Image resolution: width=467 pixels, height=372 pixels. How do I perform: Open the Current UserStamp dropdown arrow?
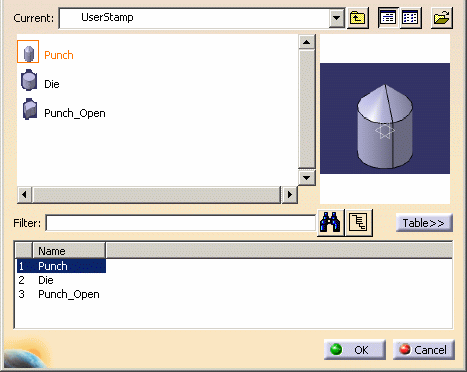coord(337,18)
